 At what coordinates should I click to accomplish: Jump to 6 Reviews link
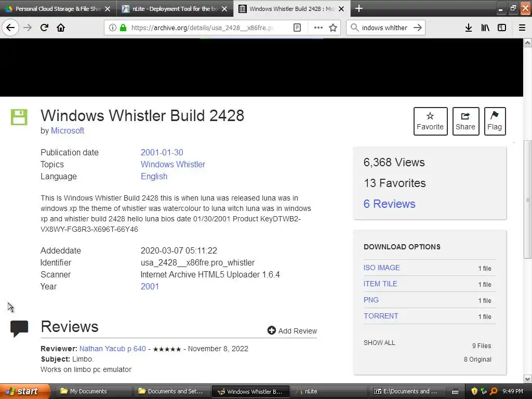tap(390, 204)
